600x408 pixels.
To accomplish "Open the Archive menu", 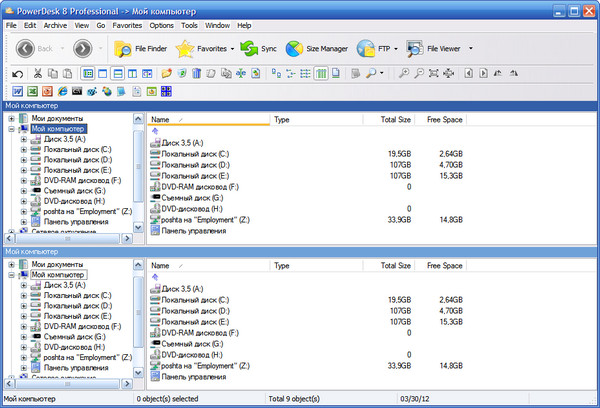I will pyautogui.click(x=56, y=23).
